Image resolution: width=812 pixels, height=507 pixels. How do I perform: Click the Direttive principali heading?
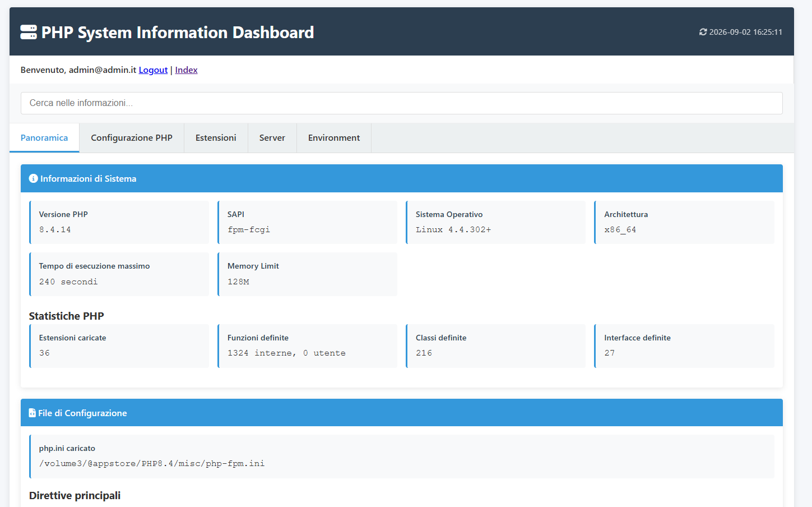click(x=75, y=495)
